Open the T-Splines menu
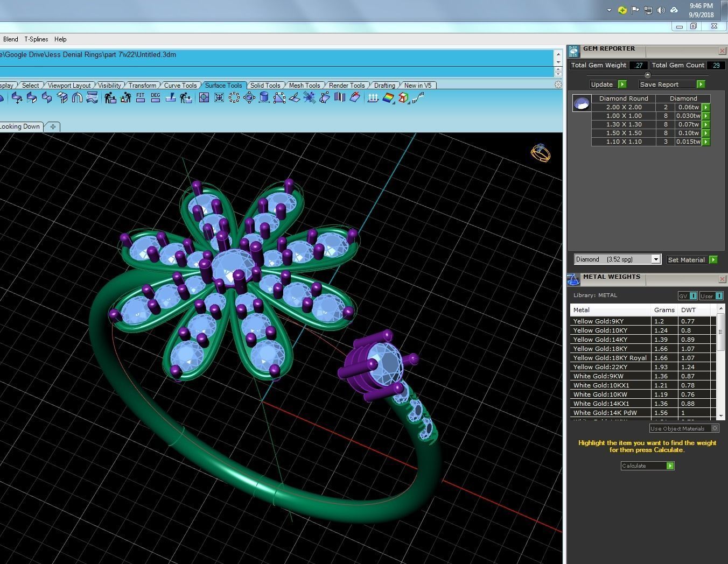Screen dimensions: 728x564 (36, 39)
